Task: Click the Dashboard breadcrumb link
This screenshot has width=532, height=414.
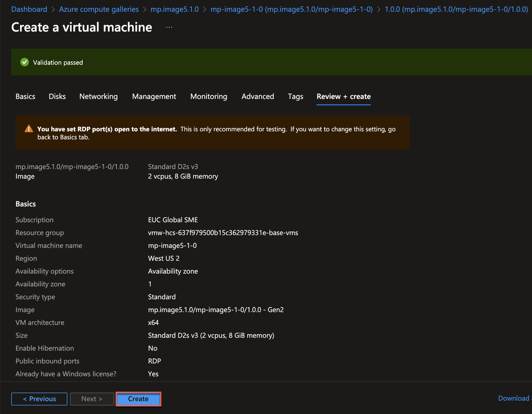Action: coord(29,9)
